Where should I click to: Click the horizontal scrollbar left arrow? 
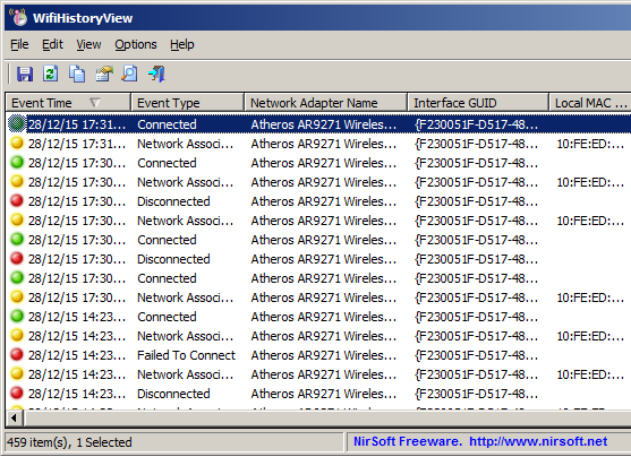coord(14,418)
